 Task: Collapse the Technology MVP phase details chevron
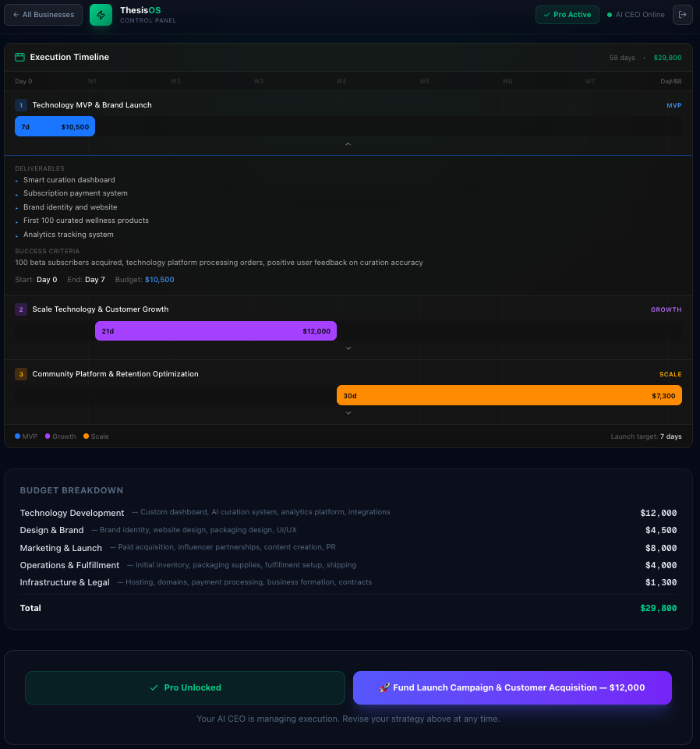pos(348,143)
